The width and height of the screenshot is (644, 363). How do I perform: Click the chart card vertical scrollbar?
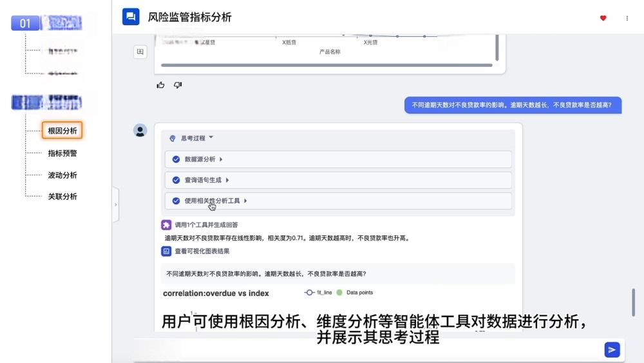tap(497, 48)
